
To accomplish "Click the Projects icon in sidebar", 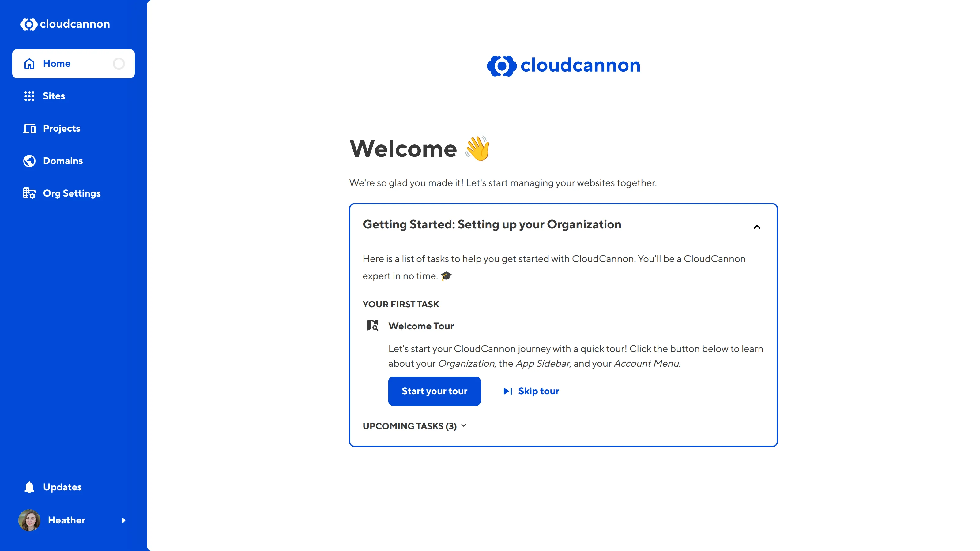I will tap(29, 129).
